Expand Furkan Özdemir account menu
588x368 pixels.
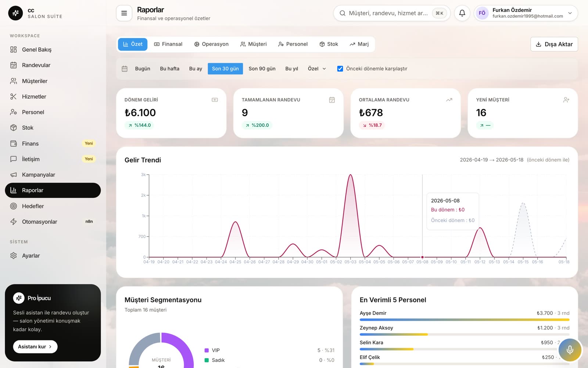click(x=526, y=13)
